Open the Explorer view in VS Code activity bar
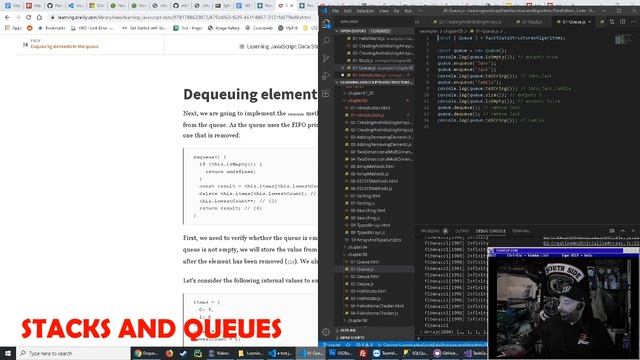The image size is (640, 360). click(x=326, y=24)
